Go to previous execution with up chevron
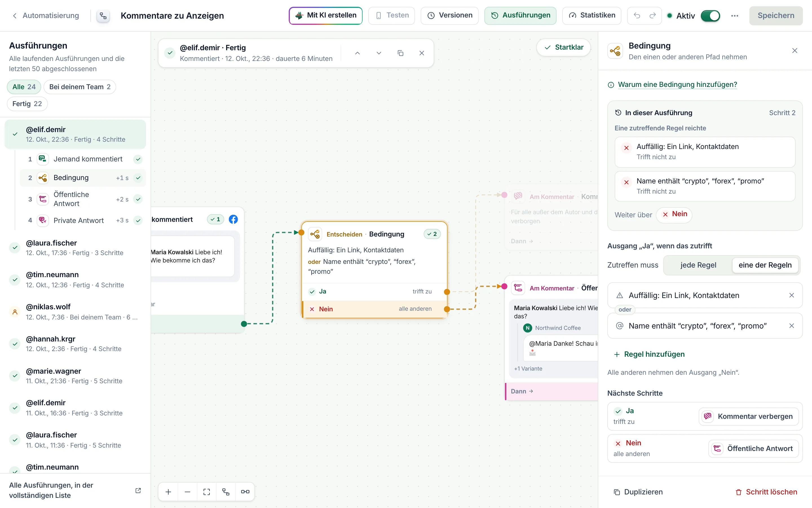This screenshot has width=812, height=508. point(357,53)
